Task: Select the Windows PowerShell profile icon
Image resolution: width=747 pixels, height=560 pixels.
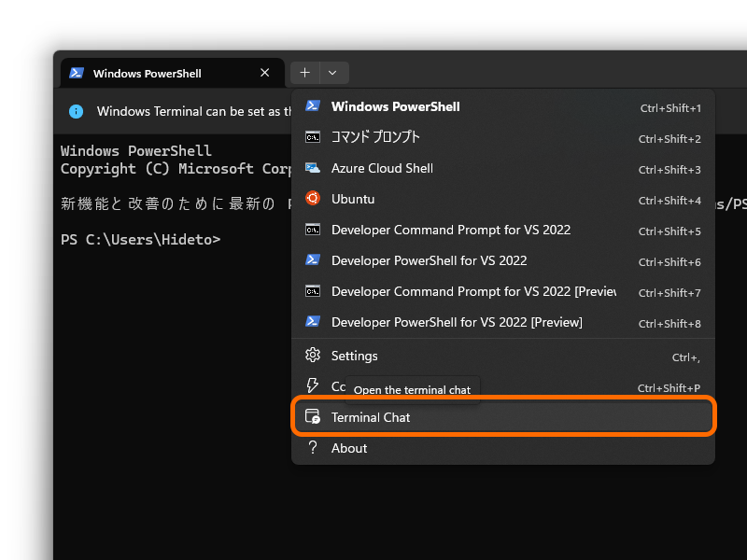Action: point(312,106)
